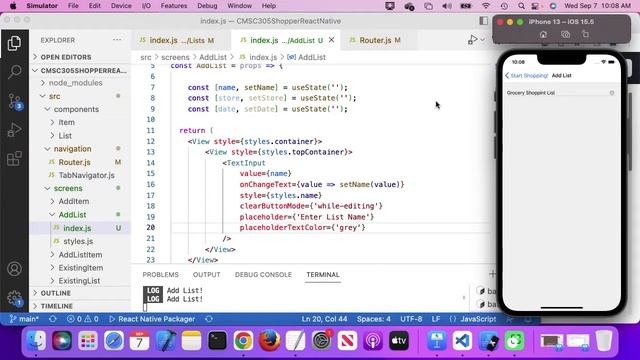Change indentation via Spaces: 4

click(x=373, y=319)
